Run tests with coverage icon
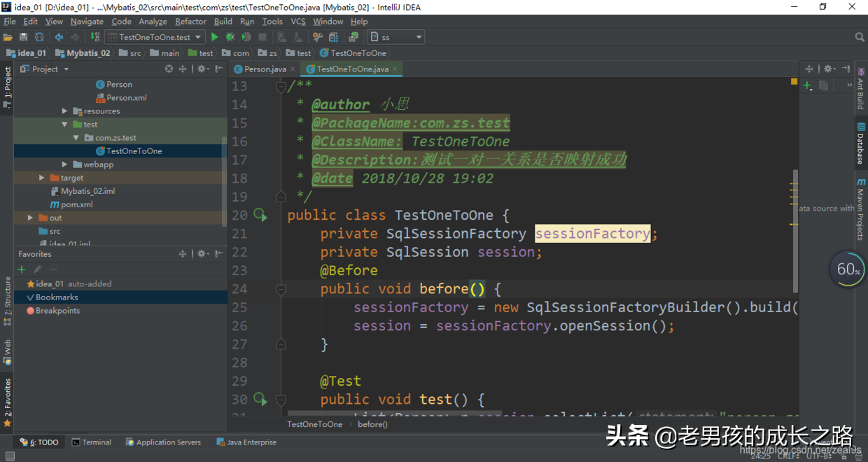This screenshot has height=462, width=868. (246, 36)
